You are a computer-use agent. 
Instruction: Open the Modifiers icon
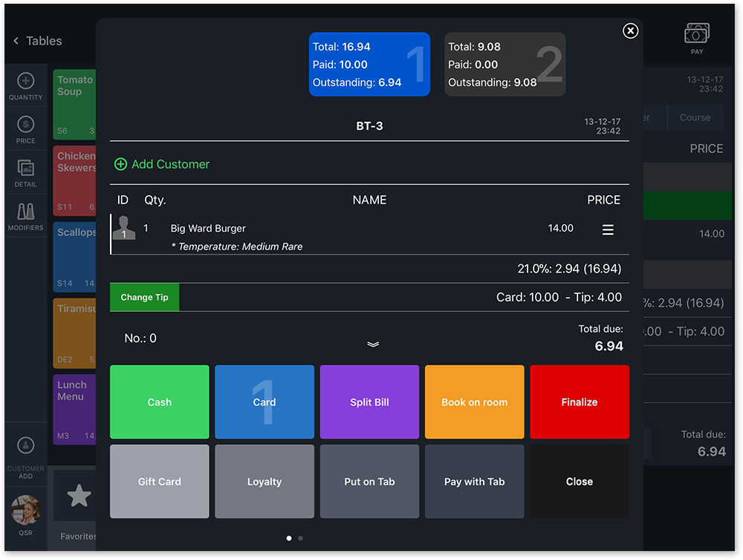pos(25,211)
